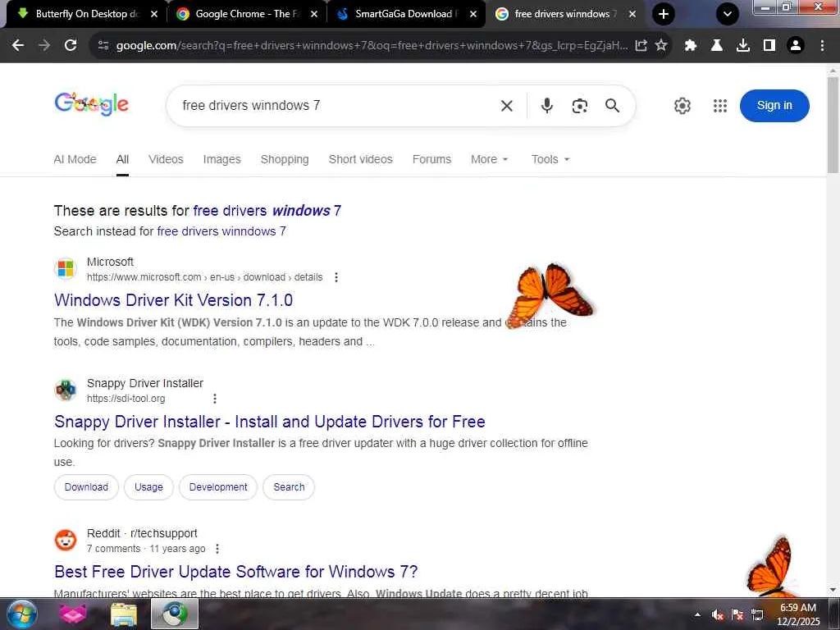Click the Reddit result favicon

[66, 540]
